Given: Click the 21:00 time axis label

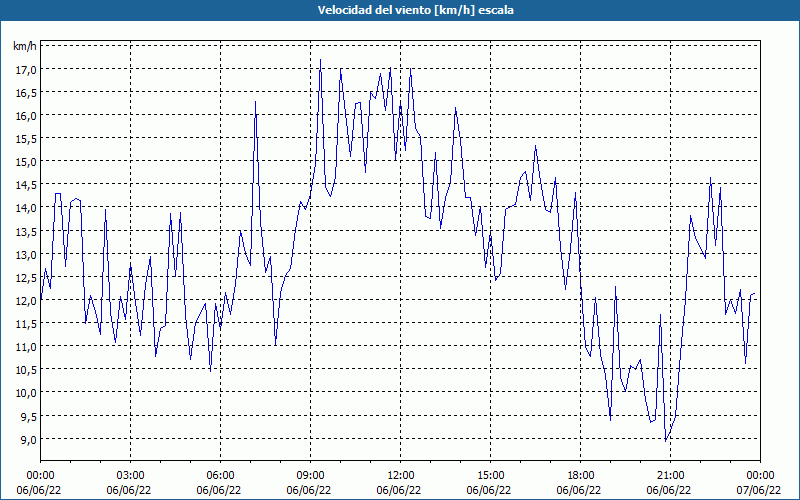Looking at the screenshot, I should coord(670,476).
